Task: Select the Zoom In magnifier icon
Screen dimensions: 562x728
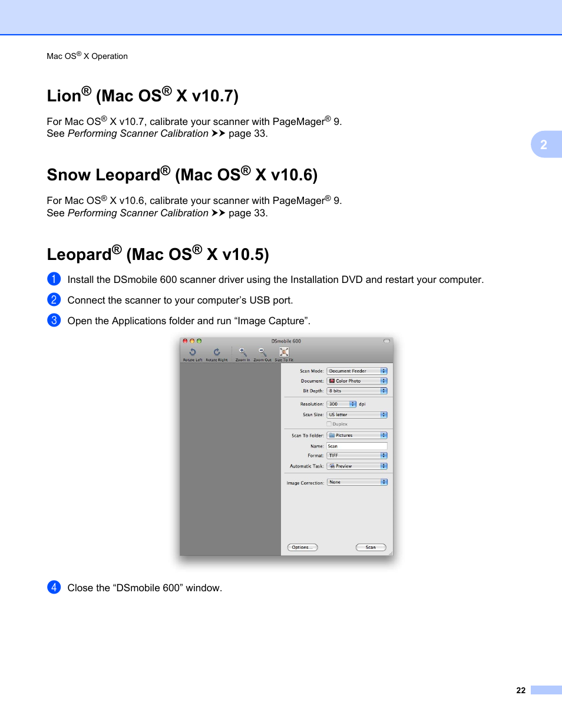Action: pyautogui.click(x=243, y=352)
